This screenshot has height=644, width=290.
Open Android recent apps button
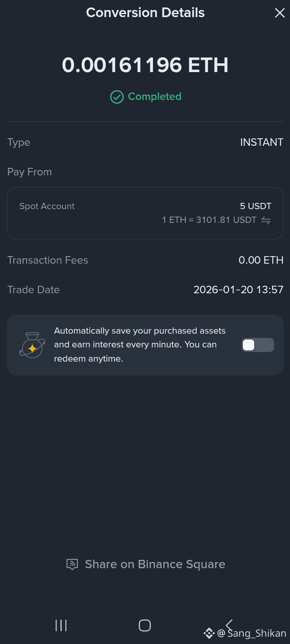(61, 625)
